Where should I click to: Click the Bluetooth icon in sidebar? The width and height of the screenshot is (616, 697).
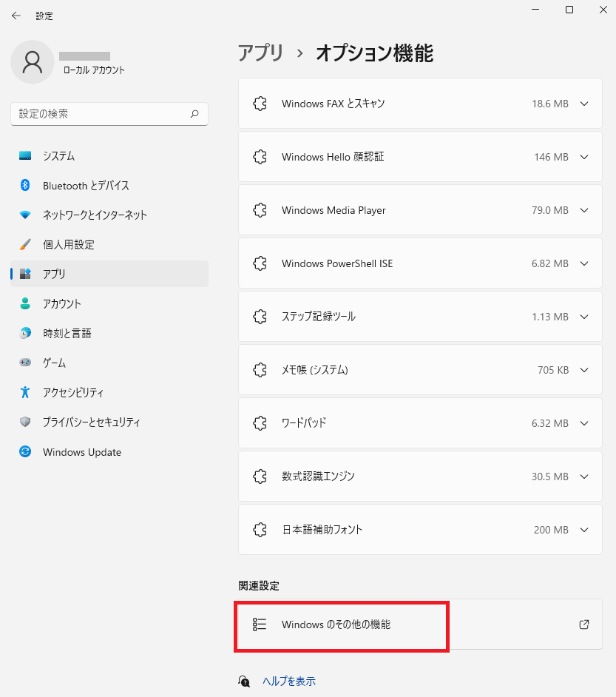(25, 186)
